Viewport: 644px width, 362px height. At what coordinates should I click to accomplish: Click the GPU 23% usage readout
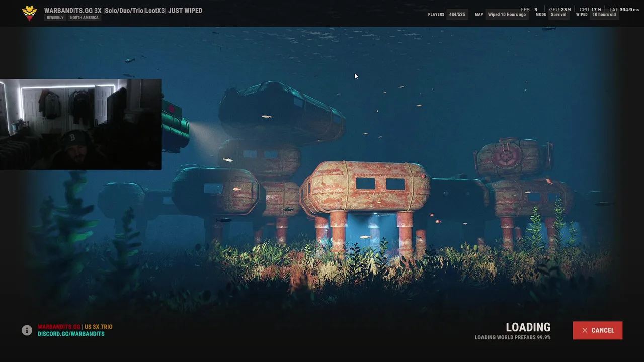(560, 10)
